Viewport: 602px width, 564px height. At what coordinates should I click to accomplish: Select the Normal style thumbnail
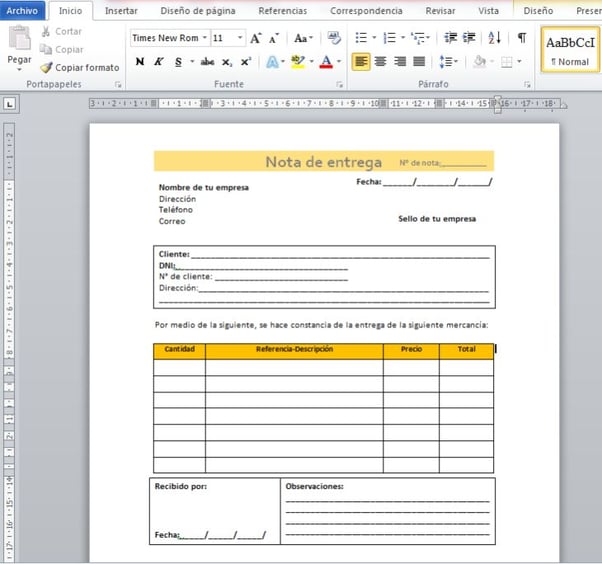(570, 49)
